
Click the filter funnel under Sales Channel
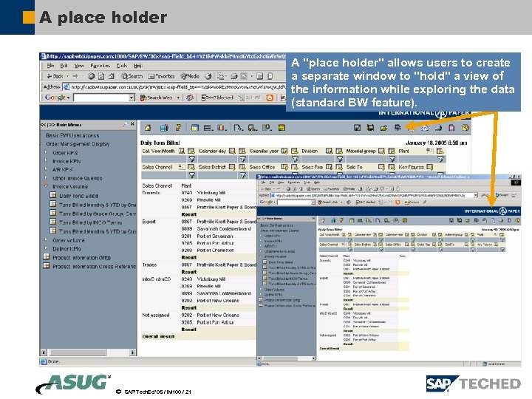(x=191, y=175)
